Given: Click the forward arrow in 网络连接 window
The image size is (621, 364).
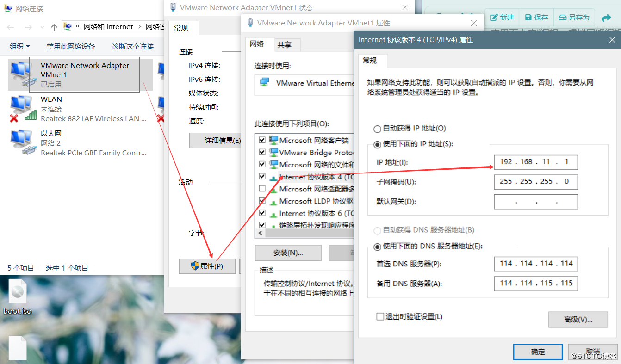Looking at the screenshot, I should coord(29,27).
